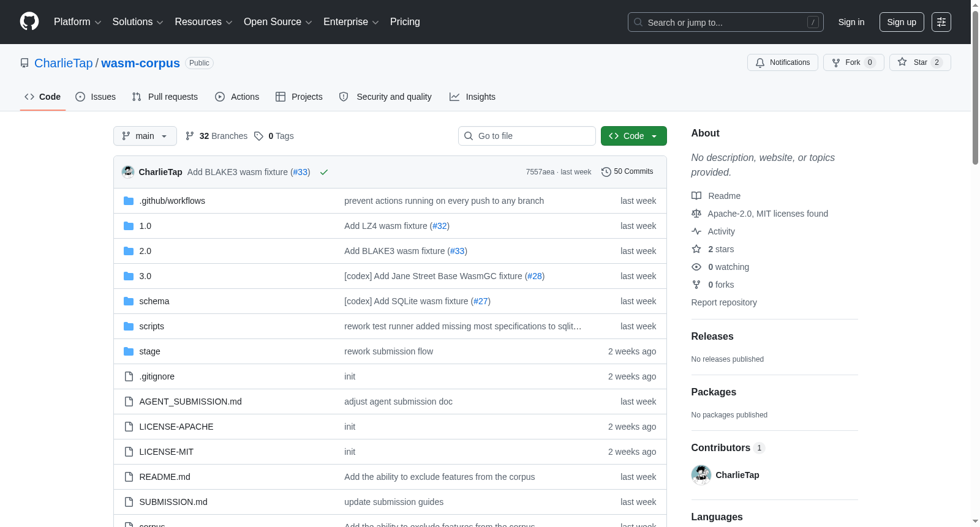
Task: Fork the wasm-corpus repository
Action: tap(854, 62)
